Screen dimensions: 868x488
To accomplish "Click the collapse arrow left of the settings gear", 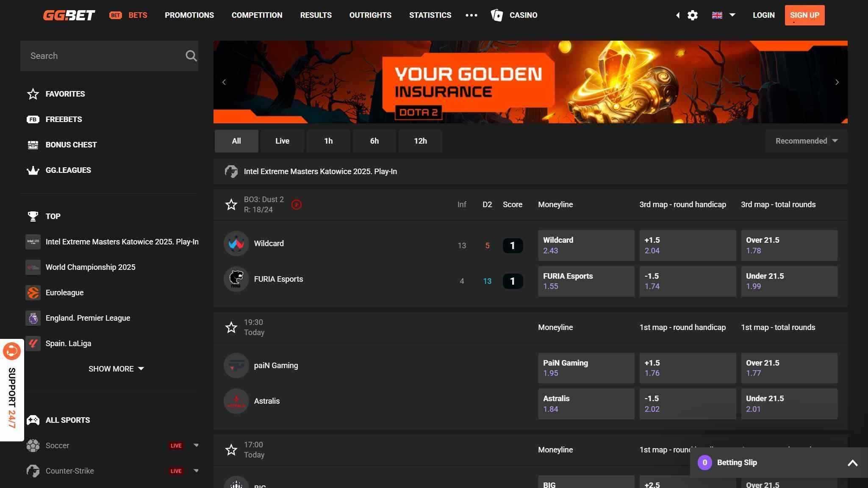I will pos(678,15).
